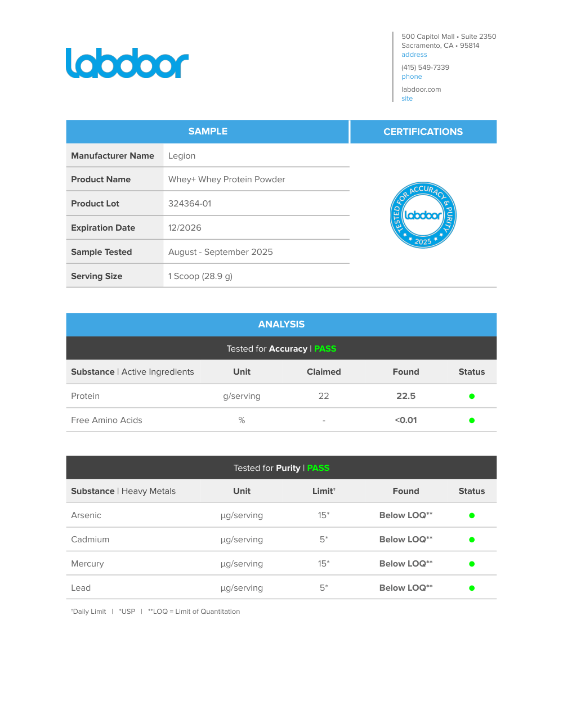This screenshot has height=728, width=563.
Task: Click the Cadmium green status indicator
Action: pos(472,540)
